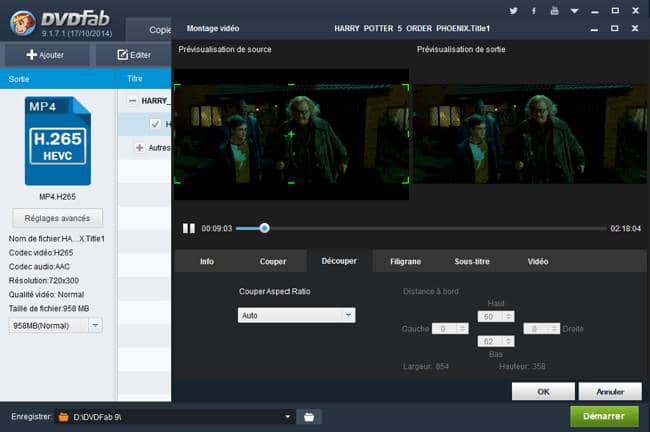Click the green Démarrer start button
The height and width of the screenshot is (432, 650).
click(604, 416)
